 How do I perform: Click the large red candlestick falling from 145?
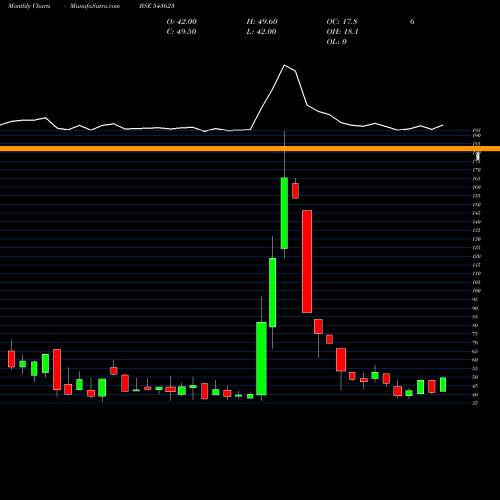click(x=307, y=261)
